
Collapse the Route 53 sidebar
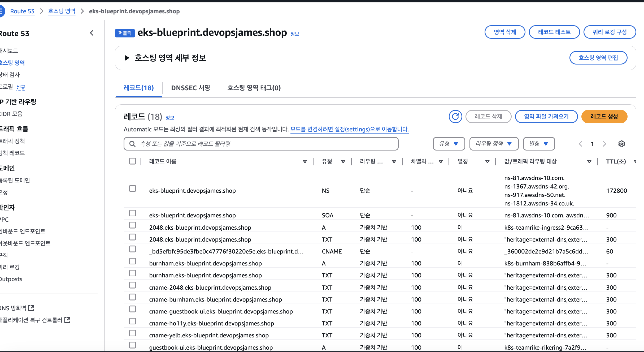coord(92,33)
